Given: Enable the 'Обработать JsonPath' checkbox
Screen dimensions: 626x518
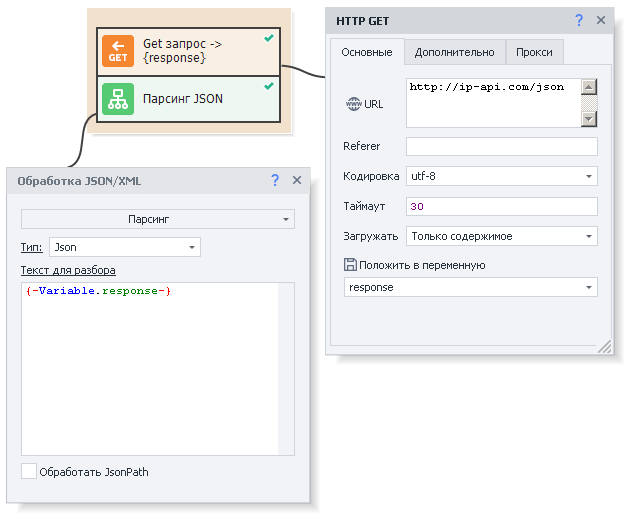Looking at the screenshot, I should pos(29,471).
